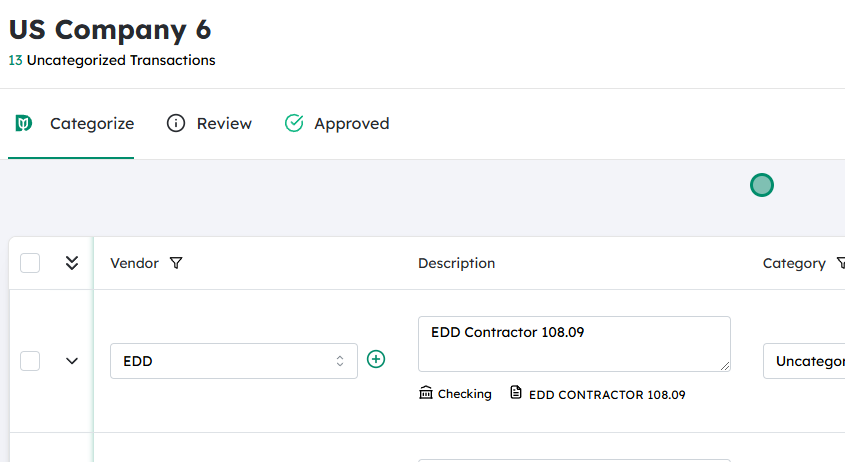Click the bank icon next to Checking
The height and width of the screenshot is (462, 845).
[x=426, y=393]
